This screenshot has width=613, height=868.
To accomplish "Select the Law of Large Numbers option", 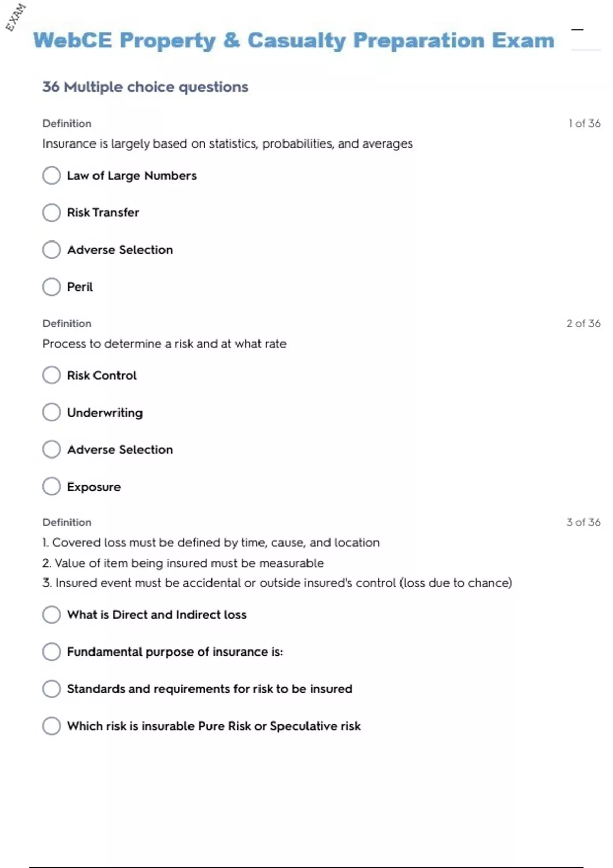I will tap(52, 176).
